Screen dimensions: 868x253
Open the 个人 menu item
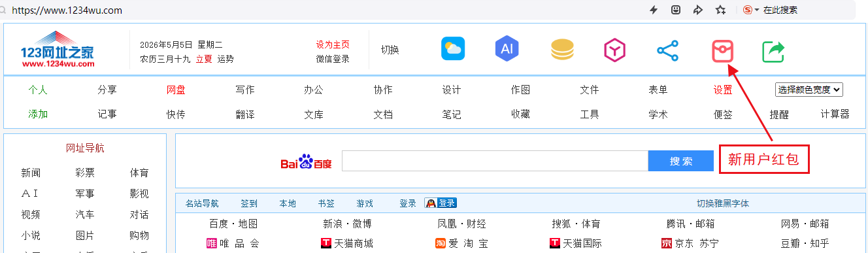(38, 90)
